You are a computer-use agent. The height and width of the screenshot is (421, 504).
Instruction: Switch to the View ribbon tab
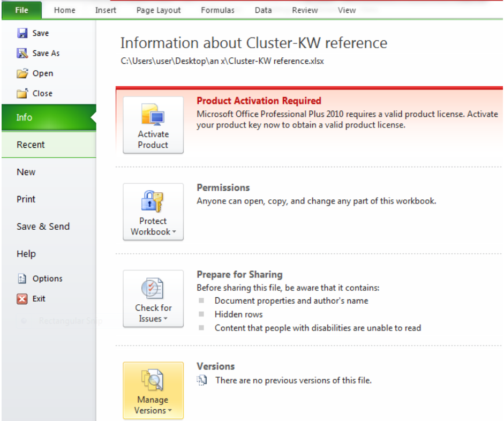[x=347, y=10]
